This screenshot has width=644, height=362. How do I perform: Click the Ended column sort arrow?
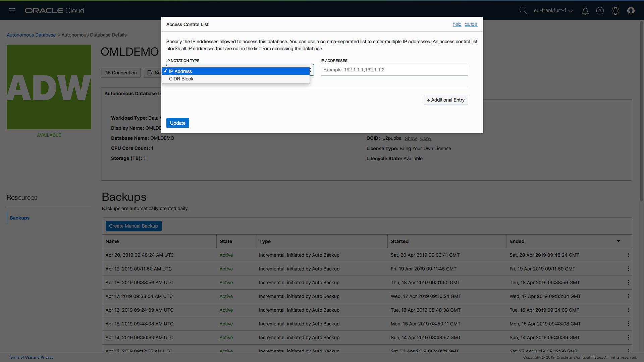click(x=619, y=241)
